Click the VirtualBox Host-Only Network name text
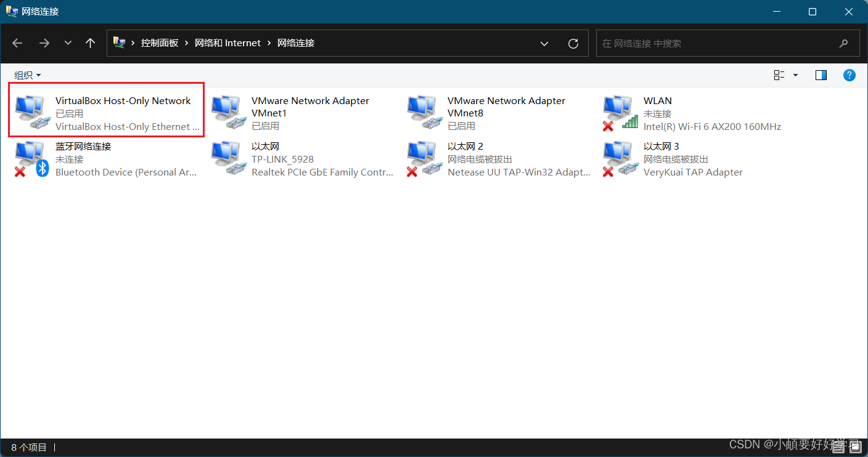 pos(123,101)
